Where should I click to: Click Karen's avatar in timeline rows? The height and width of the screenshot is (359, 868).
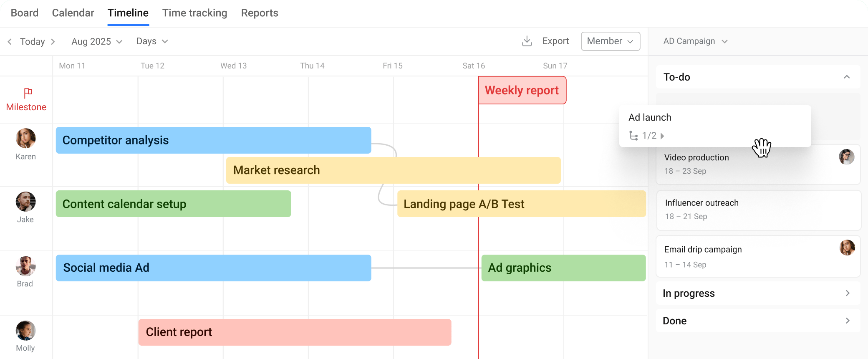pyautogui.click(x=26, y=139)
